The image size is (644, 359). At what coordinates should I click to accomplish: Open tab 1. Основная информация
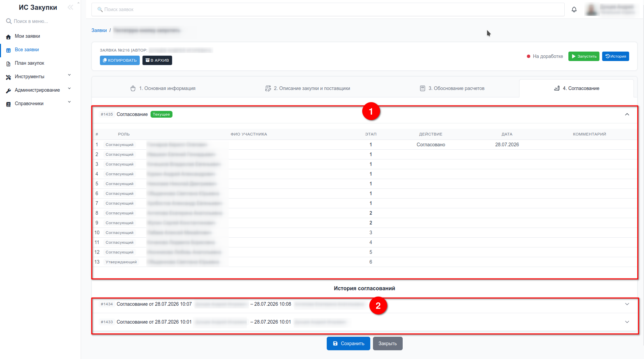(x=163, y=88)
